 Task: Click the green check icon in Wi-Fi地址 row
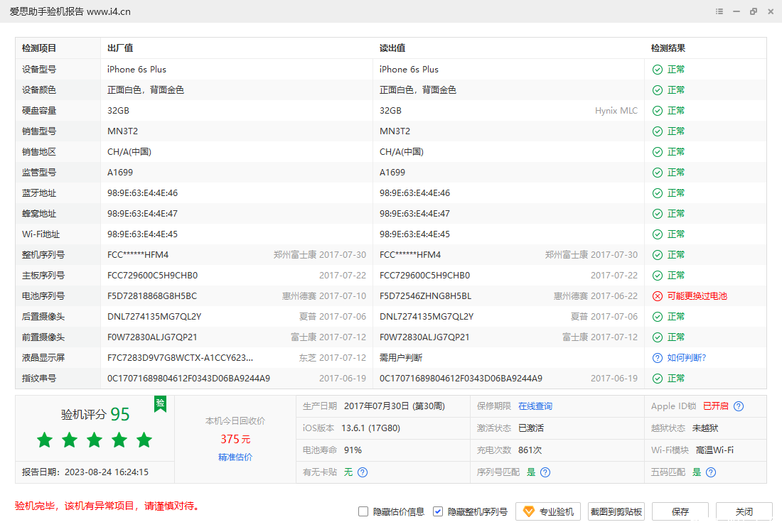pos(658,234)
